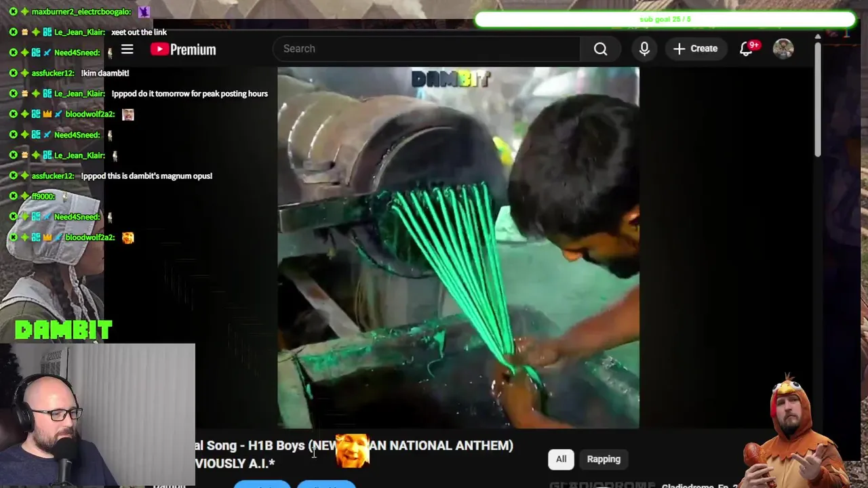868x488 pixels.
Task: Click chat user maxburner2_electrcboogalo
Action: (81, 12)
